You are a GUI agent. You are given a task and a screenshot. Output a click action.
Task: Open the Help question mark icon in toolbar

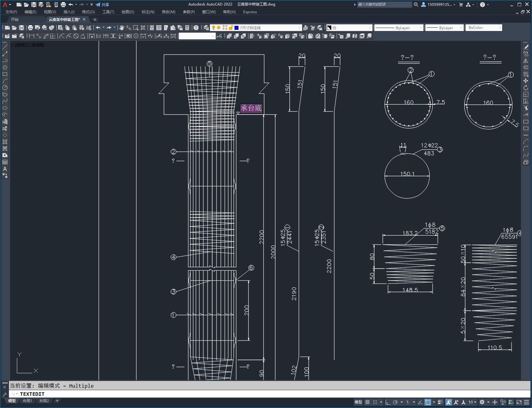click(196, 28)
